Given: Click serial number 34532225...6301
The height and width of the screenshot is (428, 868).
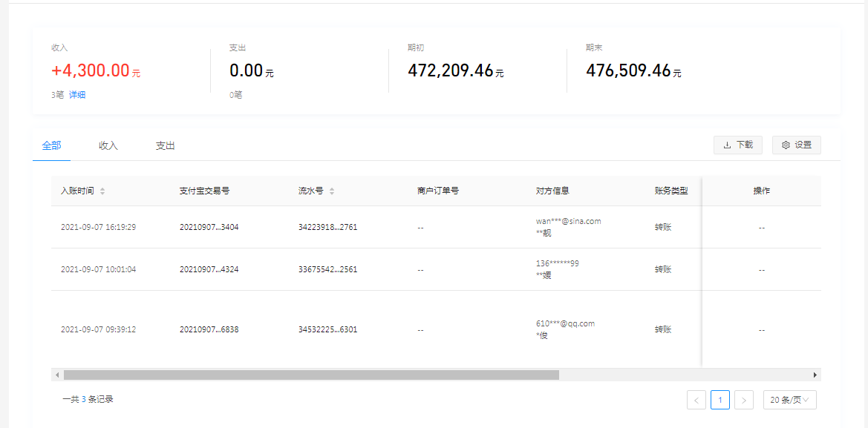Looking at the screenshot, I should point(327,329).
